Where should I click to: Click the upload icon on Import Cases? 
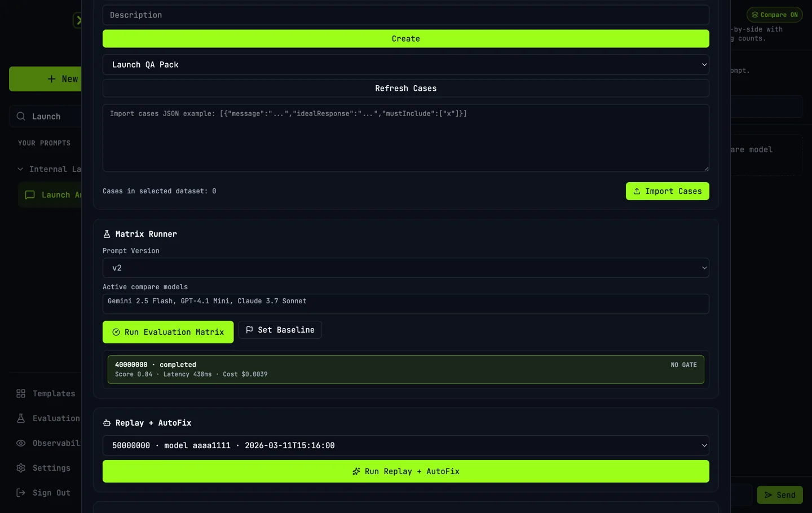tap(637, 191)
